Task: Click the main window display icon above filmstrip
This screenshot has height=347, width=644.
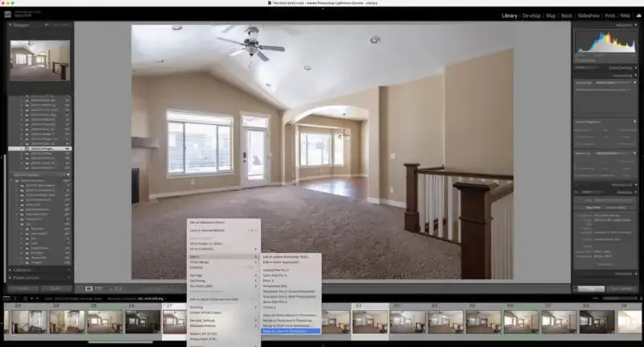Action: (7, 299)
